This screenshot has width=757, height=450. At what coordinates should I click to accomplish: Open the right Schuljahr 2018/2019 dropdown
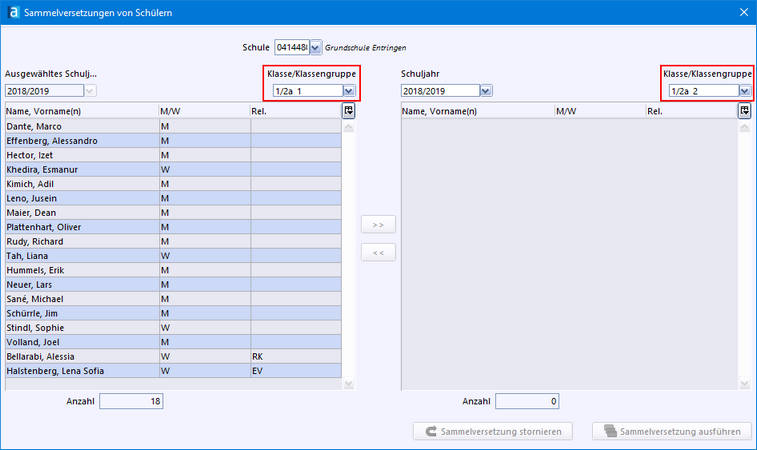[485, 91]
